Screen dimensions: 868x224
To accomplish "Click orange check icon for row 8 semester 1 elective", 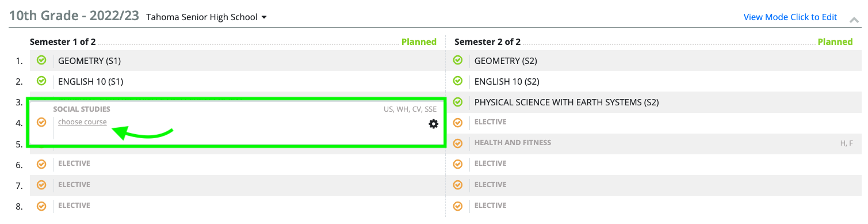I will tap(41, 206).
